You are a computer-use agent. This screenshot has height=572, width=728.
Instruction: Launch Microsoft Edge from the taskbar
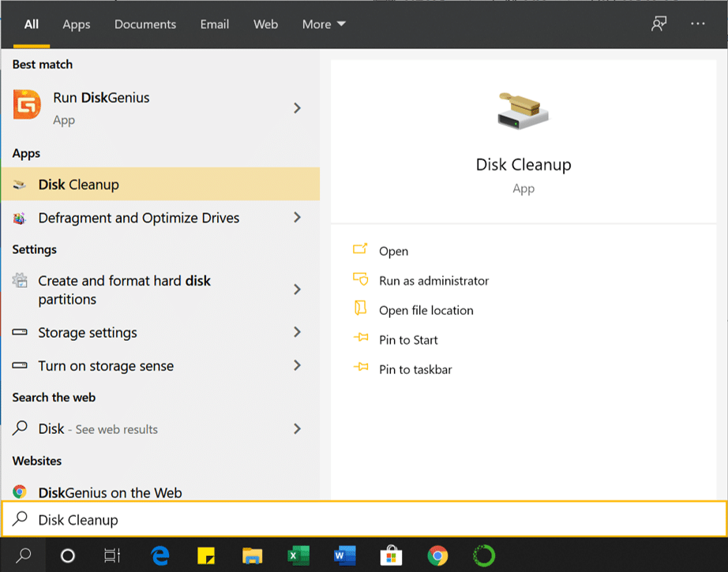160,555
